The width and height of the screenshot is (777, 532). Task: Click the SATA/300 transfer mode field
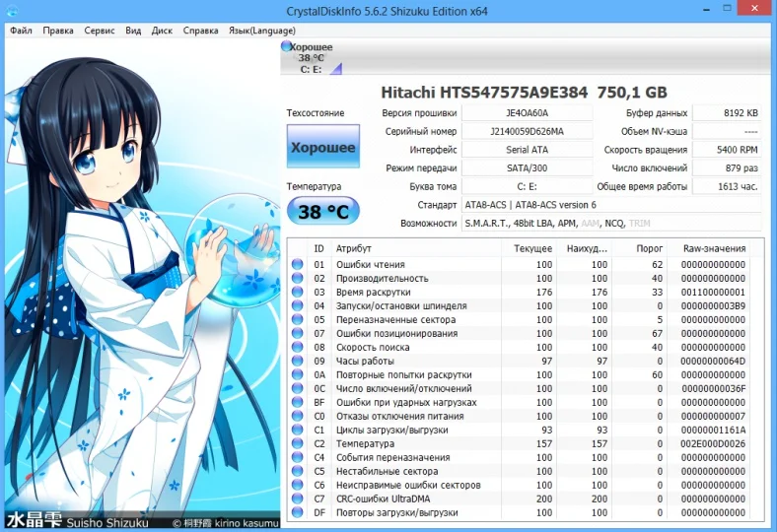pyautogui.click(x=527, y=167)
